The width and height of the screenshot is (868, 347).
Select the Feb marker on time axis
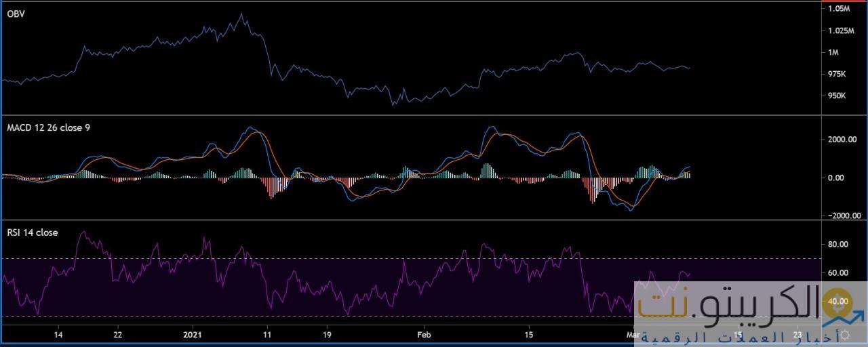click(x=424, y=335)
